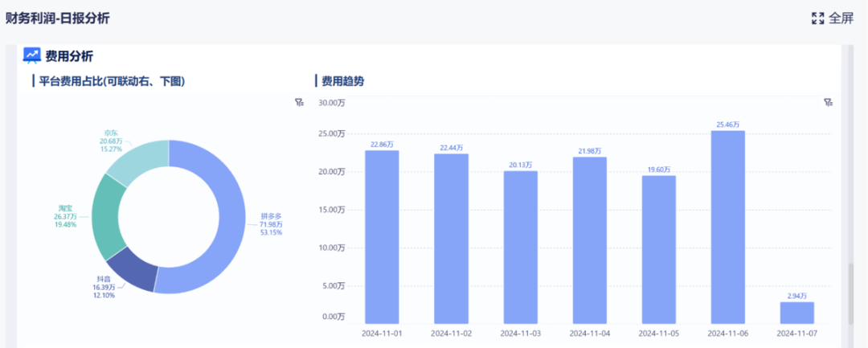Click the tallest 25.46万 bar

point(728,227)
